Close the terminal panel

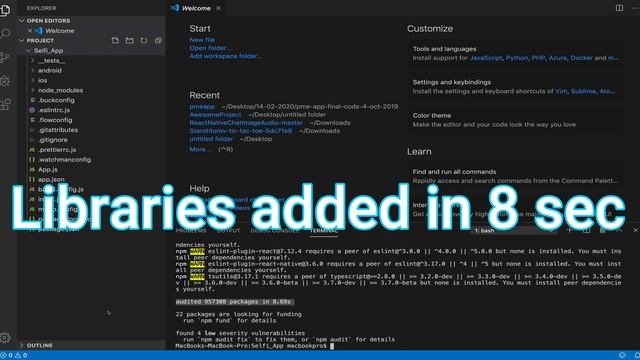coord(636,230)
